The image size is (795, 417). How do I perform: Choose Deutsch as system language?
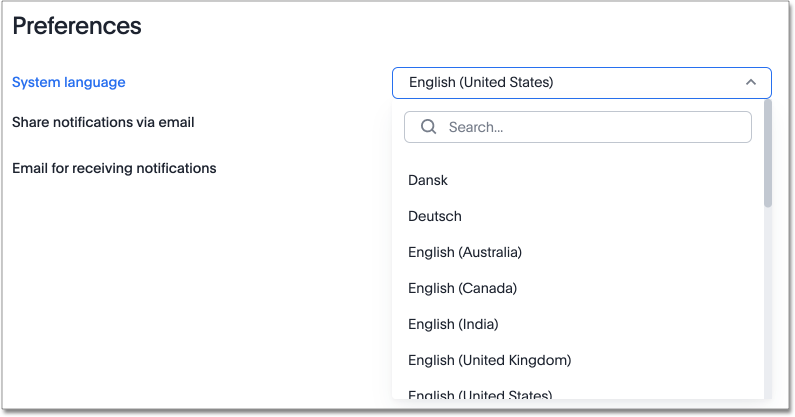[435, 216]
